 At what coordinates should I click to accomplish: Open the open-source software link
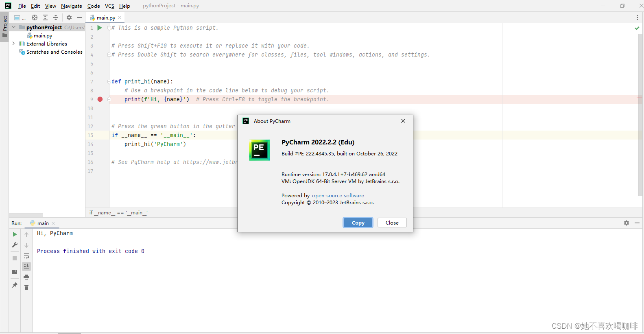[x=338, y=196]
